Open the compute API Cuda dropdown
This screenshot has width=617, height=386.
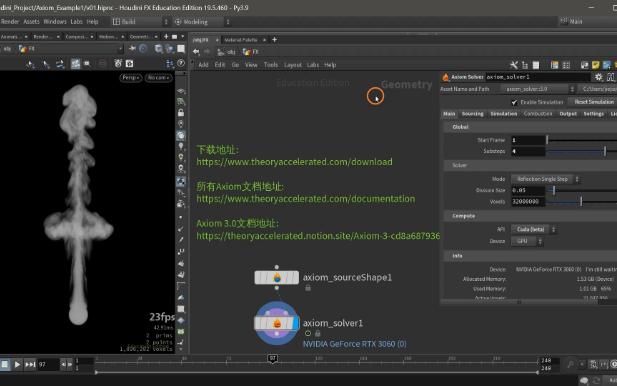[x=534, y=229]
